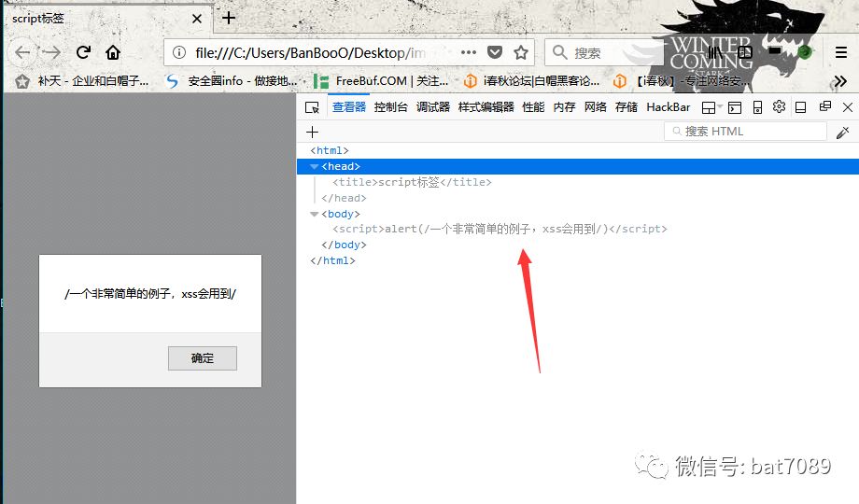The image size is (859, 504).
Task: Open the 内存 (Memory) tab
Action: pyautogui.click(x=564, y=106)
